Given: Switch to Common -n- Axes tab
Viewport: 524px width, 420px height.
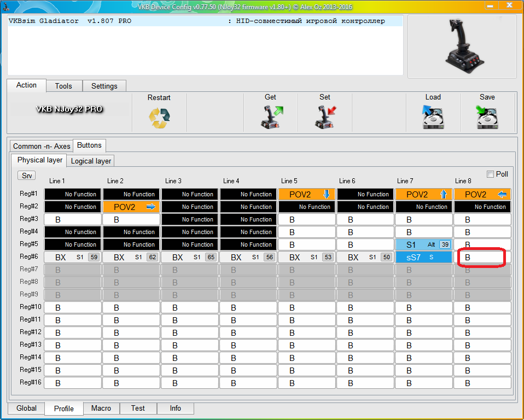Looking at the screenshot, I should pyautogui.click(x=42, y=147).
